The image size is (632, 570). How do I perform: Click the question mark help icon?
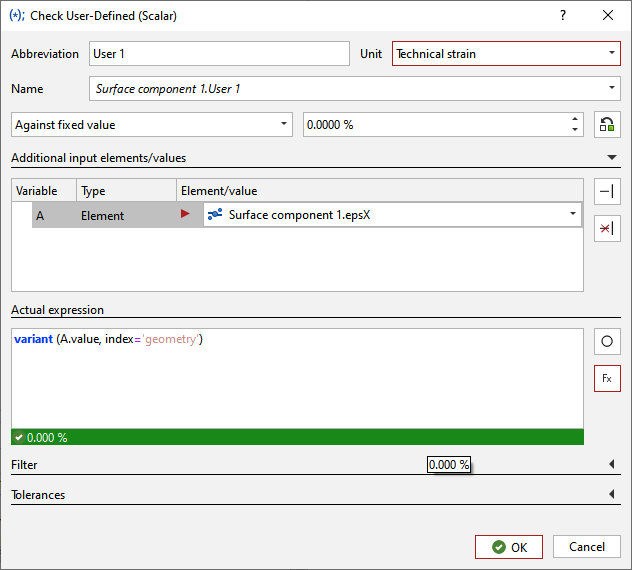(x=563, y=15)
